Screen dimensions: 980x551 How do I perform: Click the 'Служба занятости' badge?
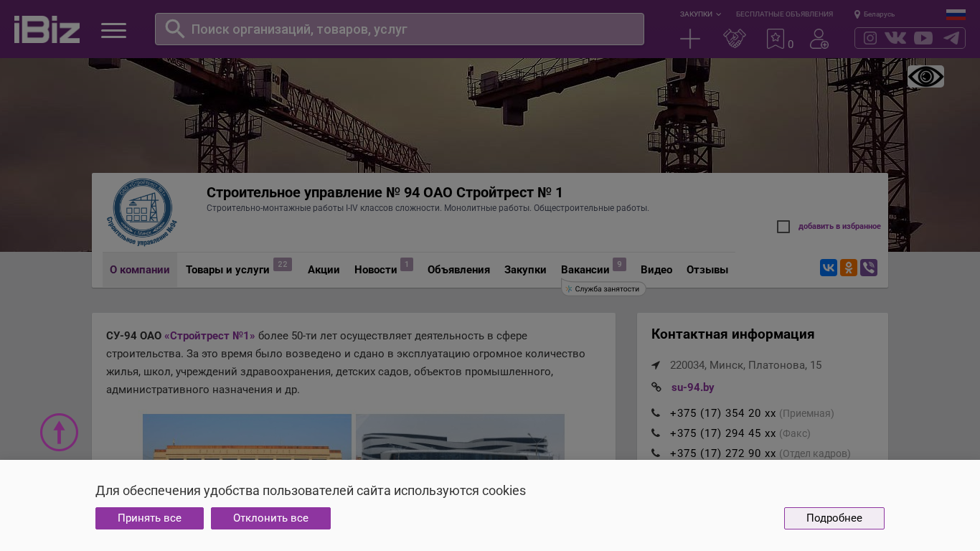pos(603,289)
